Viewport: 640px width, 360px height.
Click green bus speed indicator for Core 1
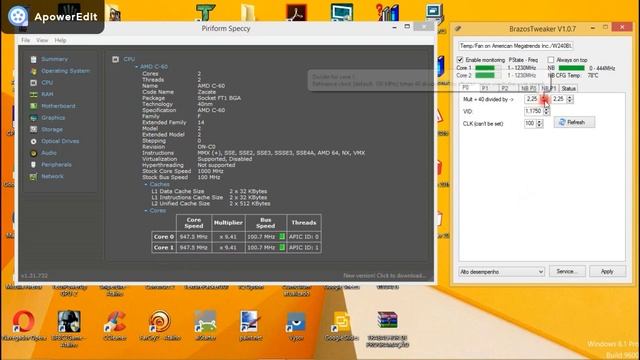pos(282,247)
